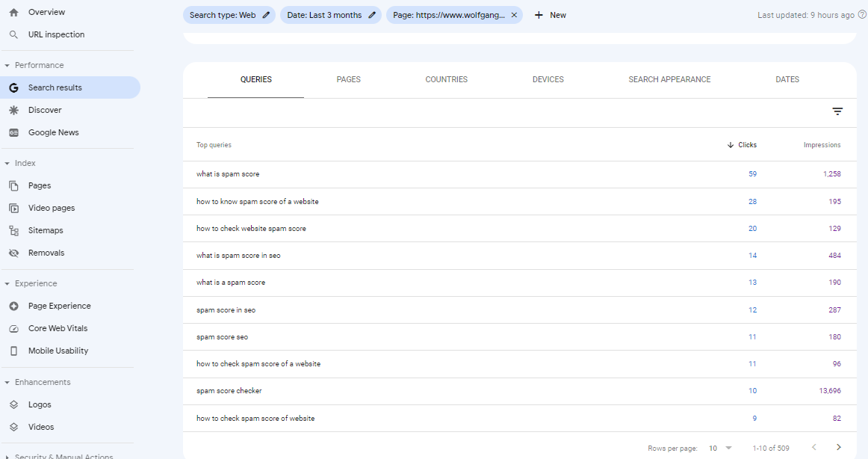Go to the next page of results
Viewport: 868px width, 459px height.
(840, 448)
